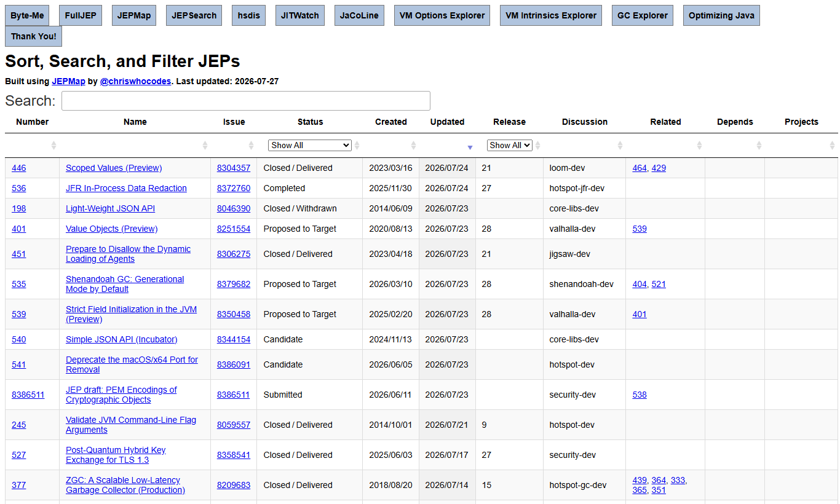
Task: Open issue 8386091 link
Action: [x=234, y=364]
